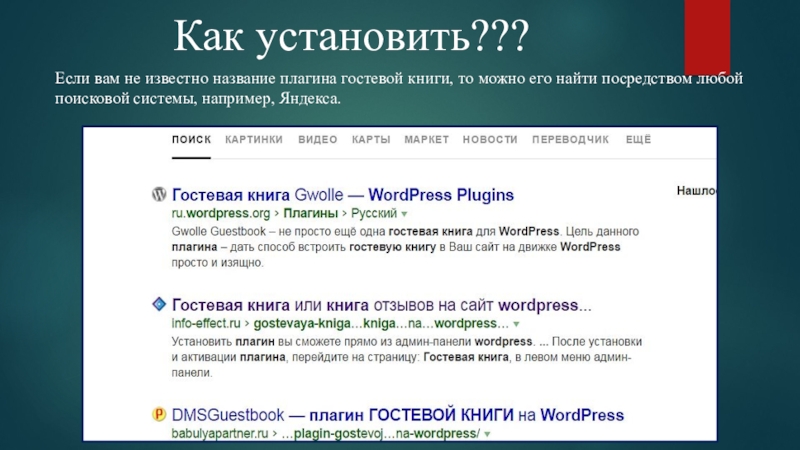This screenshot has width=800, height=450.
Task: Open the ПЕРЕВОДЧИК tab
Action: 570,140
